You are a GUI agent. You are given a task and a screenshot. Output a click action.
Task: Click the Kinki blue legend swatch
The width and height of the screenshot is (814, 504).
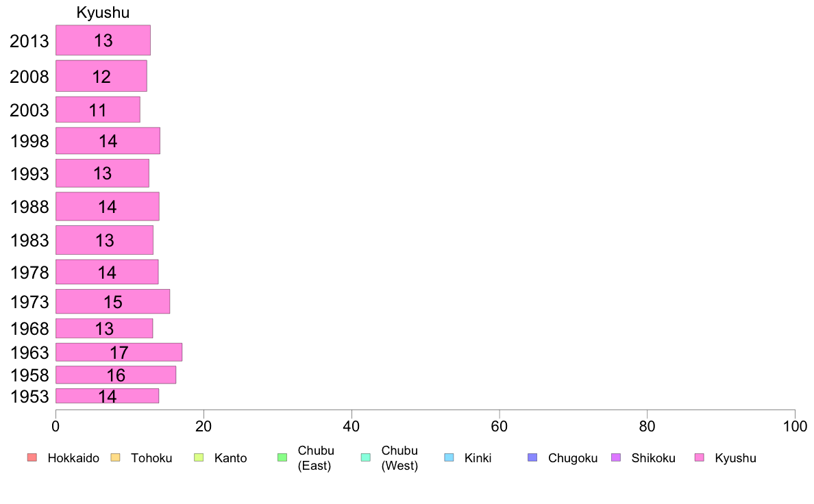coord(449,457)
